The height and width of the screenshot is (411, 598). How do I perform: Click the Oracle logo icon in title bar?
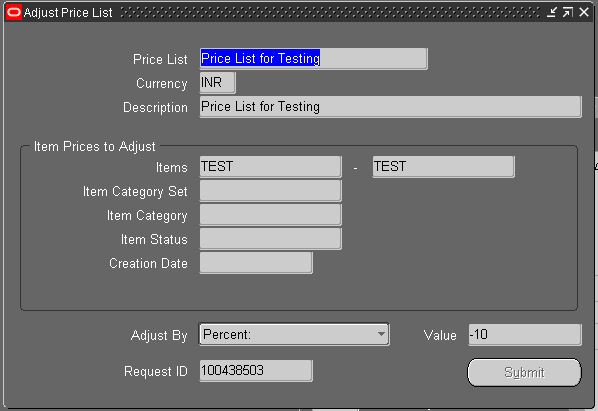(x=14, y=12)
